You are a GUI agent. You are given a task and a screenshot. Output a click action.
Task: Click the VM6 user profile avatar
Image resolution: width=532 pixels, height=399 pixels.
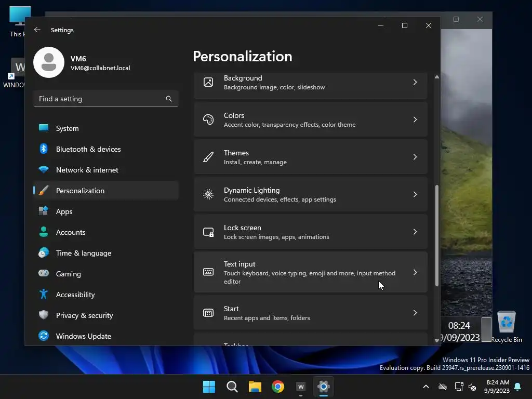(49, 62)
